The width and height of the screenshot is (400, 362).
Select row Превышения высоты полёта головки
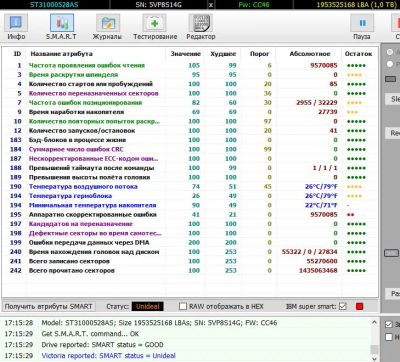[x=190, y=177]
